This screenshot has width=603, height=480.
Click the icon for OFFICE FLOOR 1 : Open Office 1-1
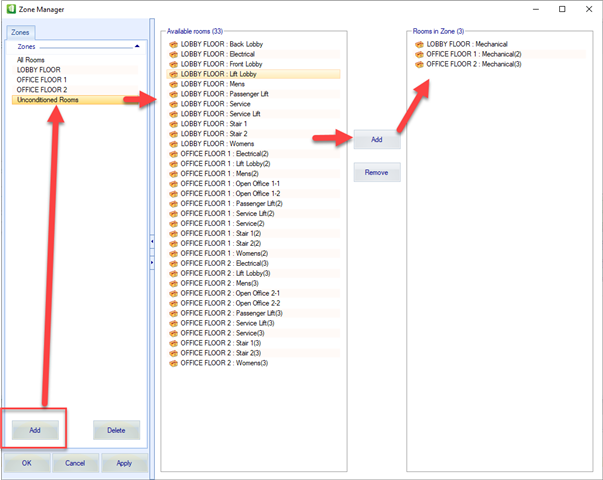coord(173,184)
